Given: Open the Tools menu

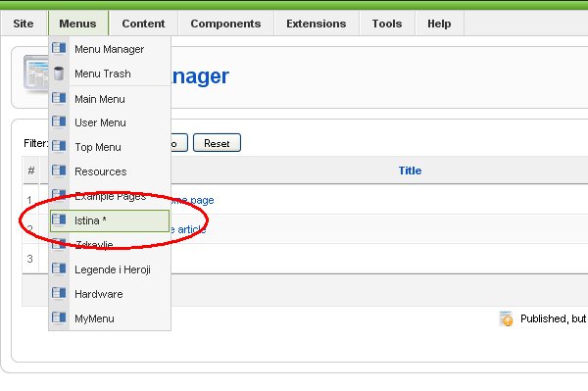Looking at the screenshot, I should (387, 24).
